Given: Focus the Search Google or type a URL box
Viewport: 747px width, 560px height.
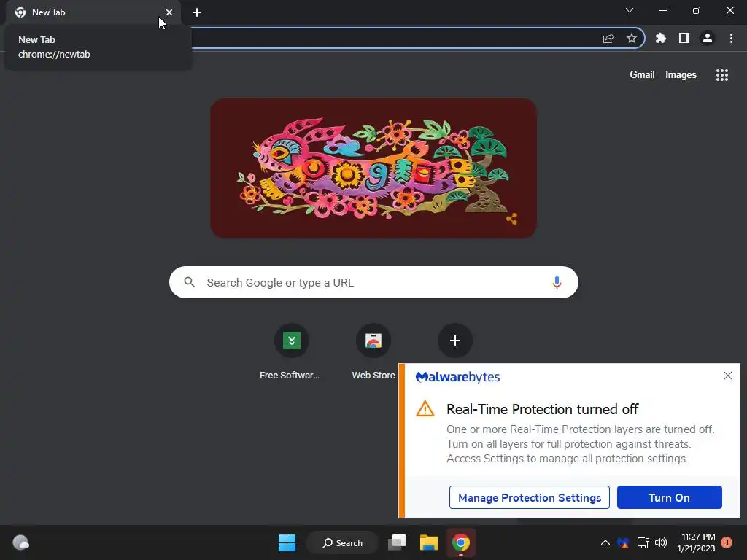Looking at the screenshot, I should point(373,282).
